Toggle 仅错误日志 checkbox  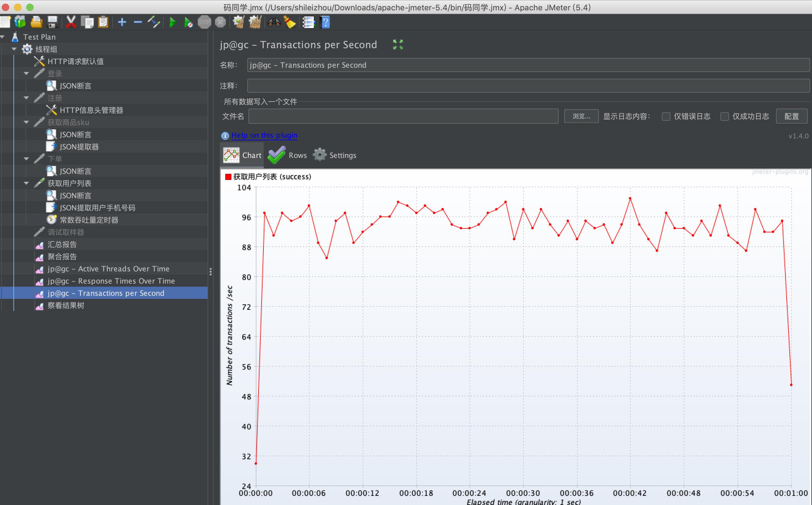pyautogui.click(x=666, y=115)
